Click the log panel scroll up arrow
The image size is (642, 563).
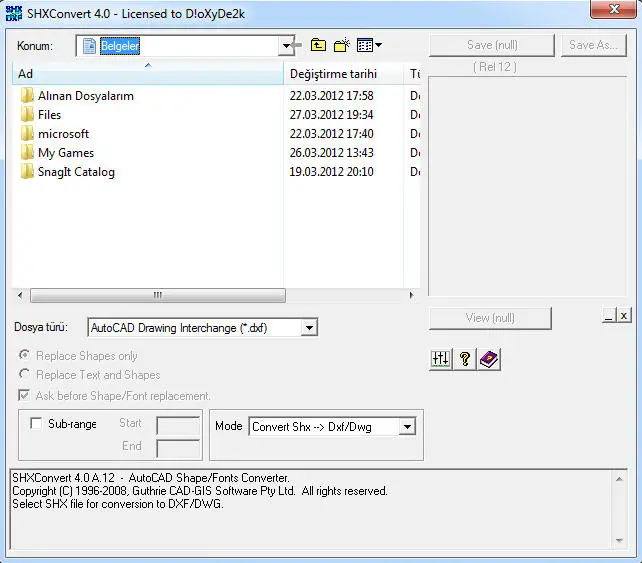619,479
